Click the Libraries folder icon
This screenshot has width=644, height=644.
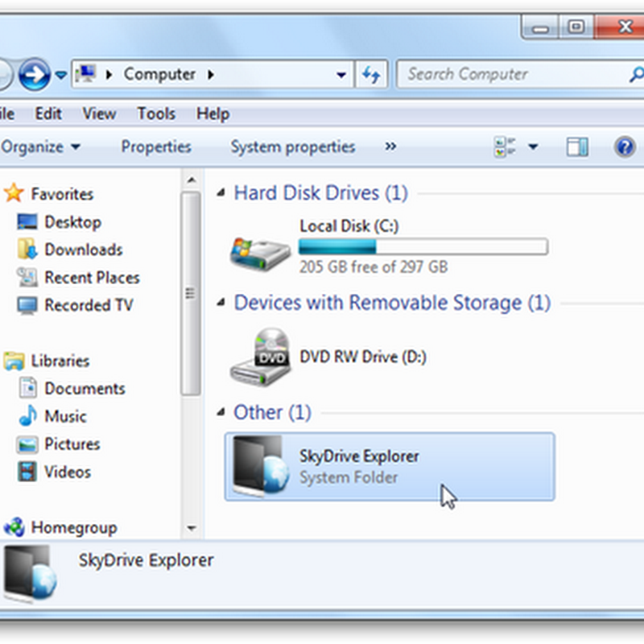tap(14, 361)
